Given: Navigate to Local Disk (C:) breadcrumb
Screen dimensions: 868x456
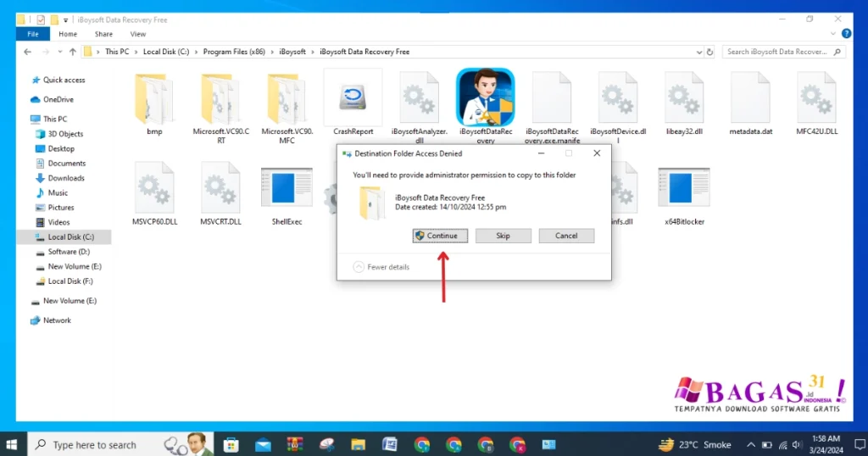Looking at the screenshot, I should pyautogui.click(x=166, y=52).
